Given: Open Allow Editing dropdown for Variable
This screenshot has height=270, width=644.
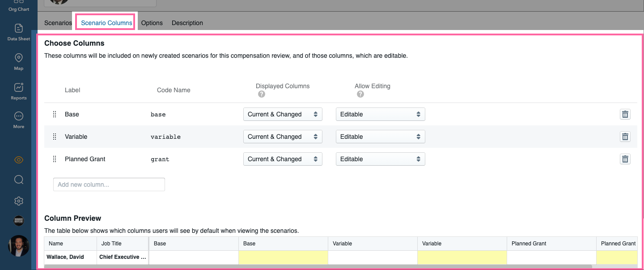Looking at the screenshot, I should tap(381, 137).
